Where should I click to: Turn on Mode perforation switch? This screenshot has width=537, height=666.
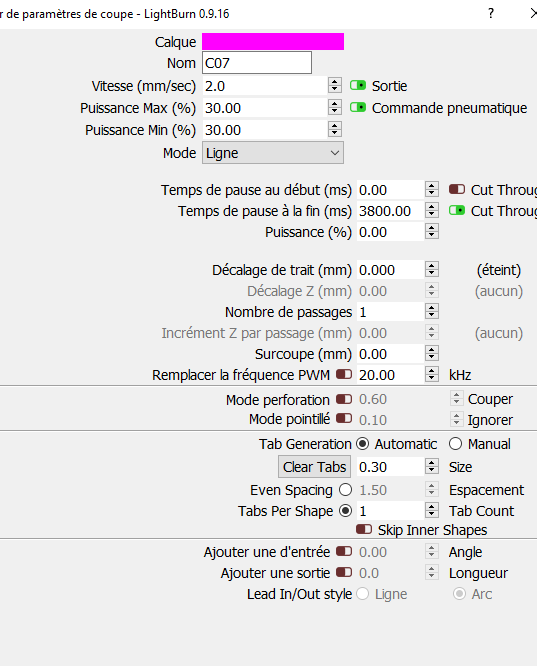[x=344, y=399]
